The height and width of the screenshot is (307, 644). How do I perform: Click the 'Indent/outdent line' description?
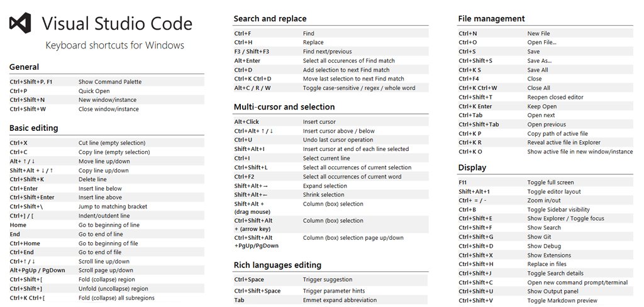104,216
